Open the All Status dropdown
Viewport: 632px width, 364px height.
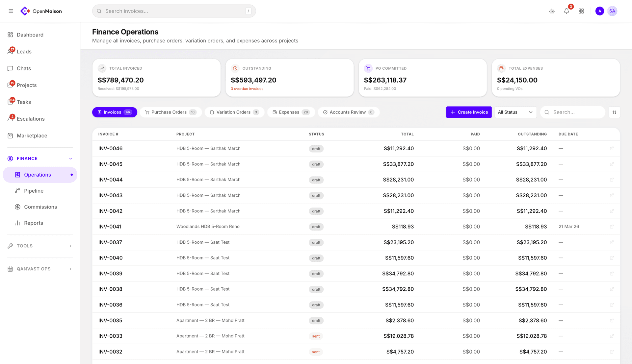pyautogui.click(x=515, y=112)
